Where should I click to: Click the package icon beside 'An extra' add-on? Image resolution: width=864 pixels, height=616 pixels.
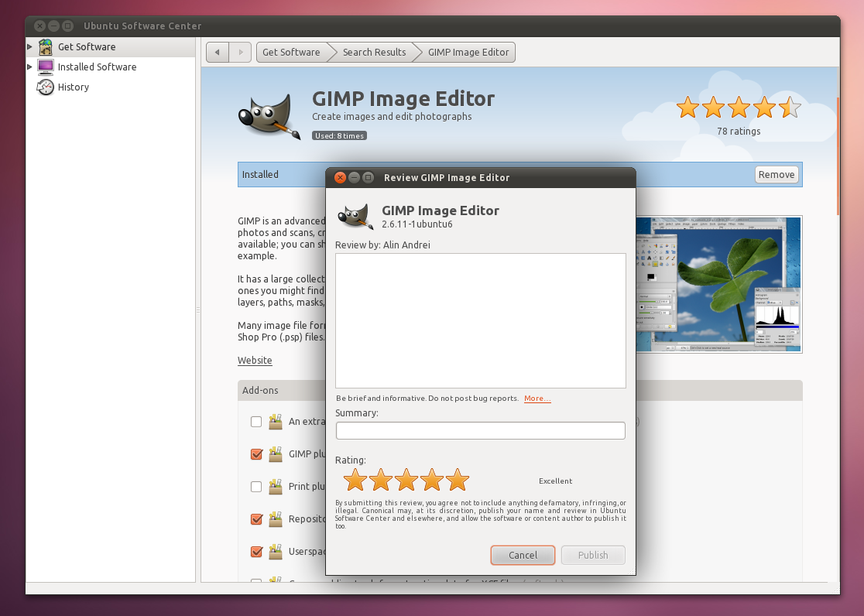tap(276, 422)
